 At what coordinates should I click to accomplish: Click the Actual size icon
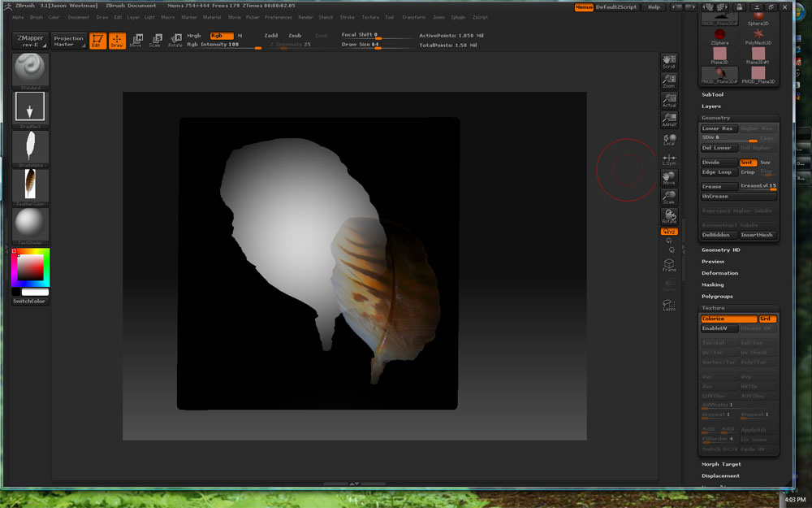click(669, 100)
